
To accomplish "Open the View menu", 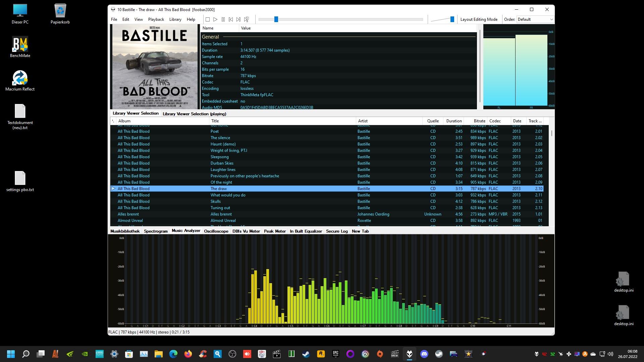I will pos(139,19).
